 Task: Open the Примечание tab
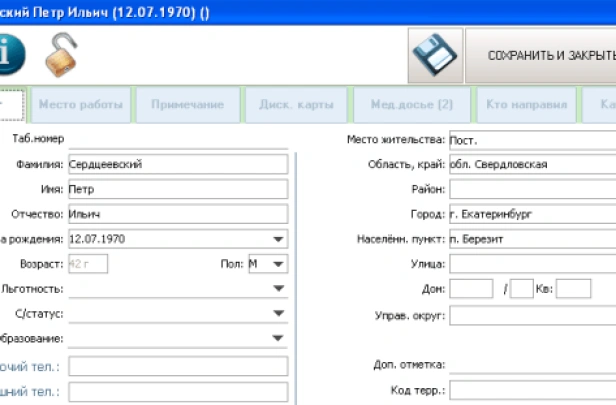point(187,104)
